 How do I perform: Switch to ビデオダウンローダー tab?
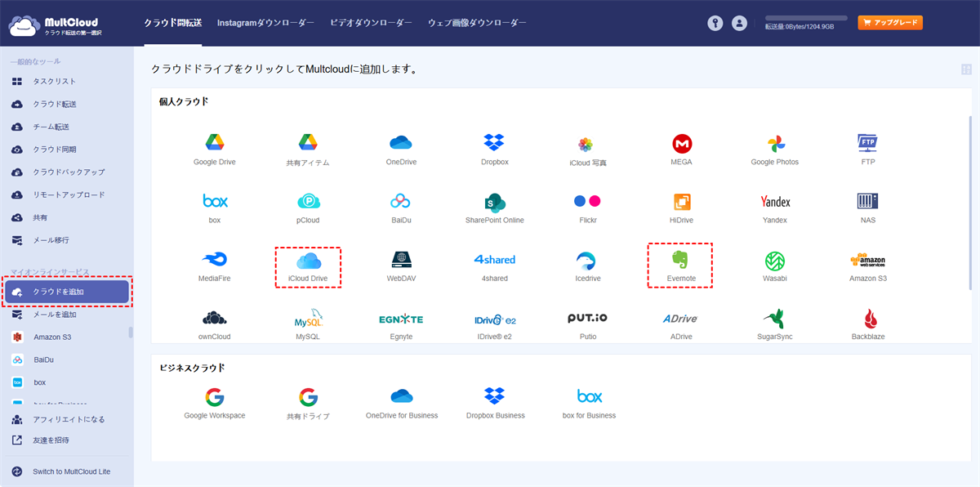[x=371, y=23]
